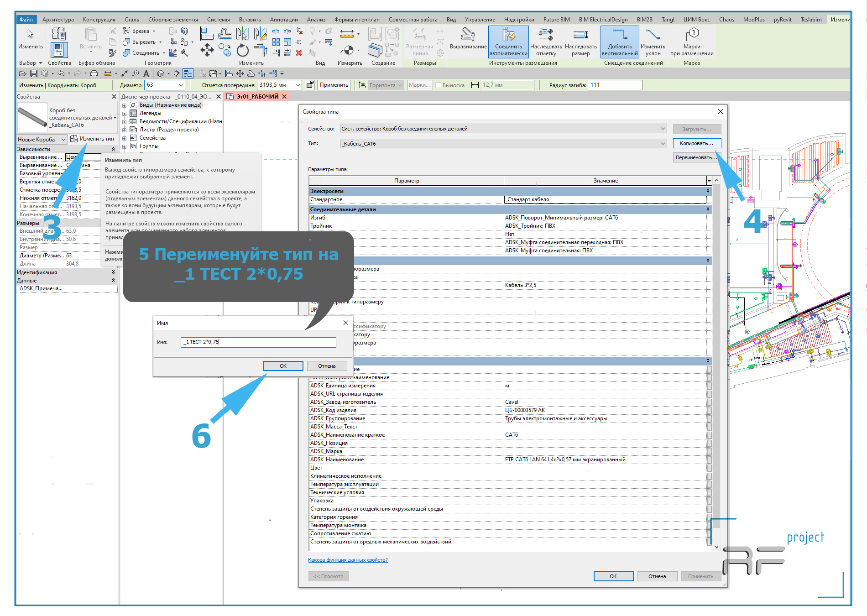This screenshot has width=867, height=616.
Task: Open the Аннотации ribbon tab
Action: 284,20
